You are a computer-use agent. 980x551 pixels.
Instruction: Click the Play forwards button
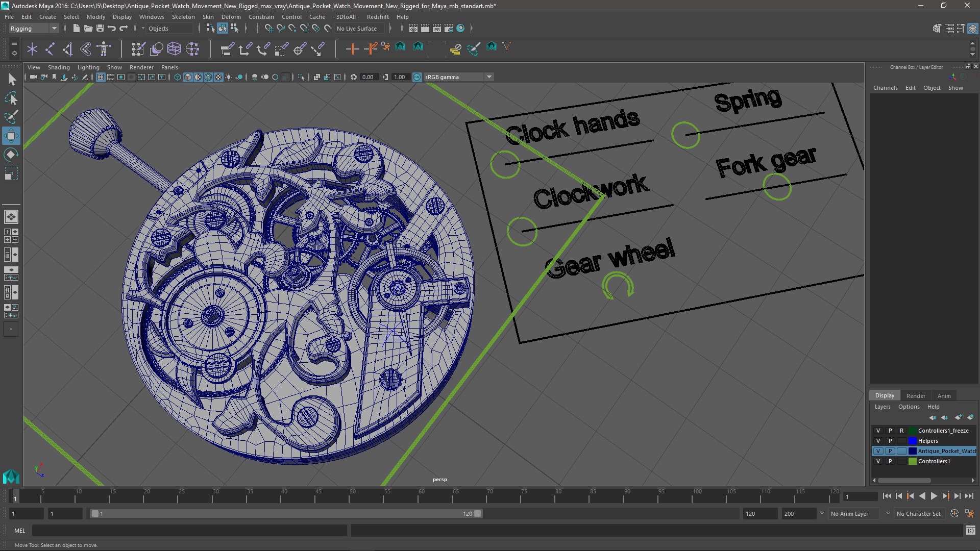point(934,496)
